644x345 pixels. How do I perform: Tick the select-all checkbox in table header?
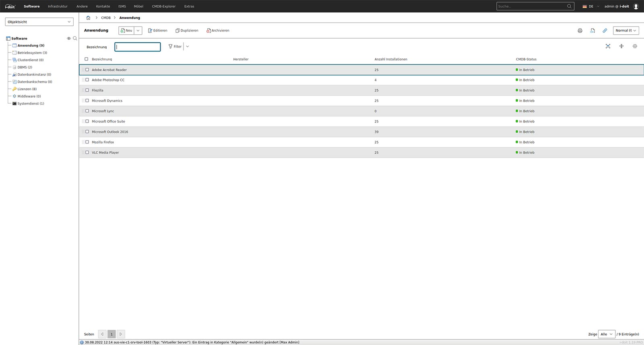86,59
